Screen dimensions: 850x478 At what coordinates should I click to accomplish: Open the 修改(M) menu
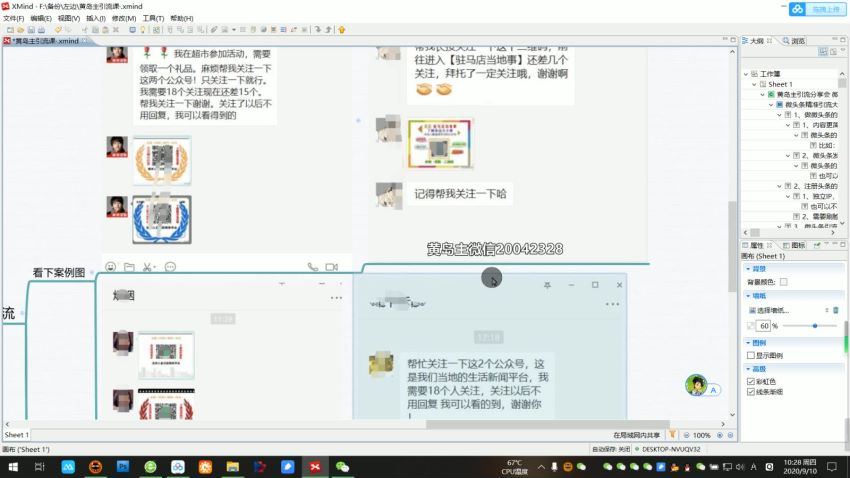coord(124,18)
